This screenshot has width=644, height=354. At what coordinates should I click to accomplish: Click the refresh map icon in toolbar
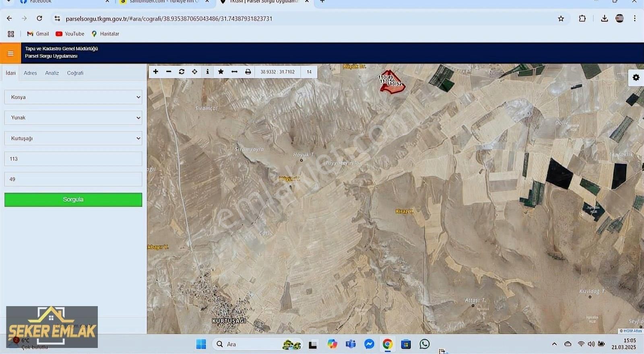[182, 72]
